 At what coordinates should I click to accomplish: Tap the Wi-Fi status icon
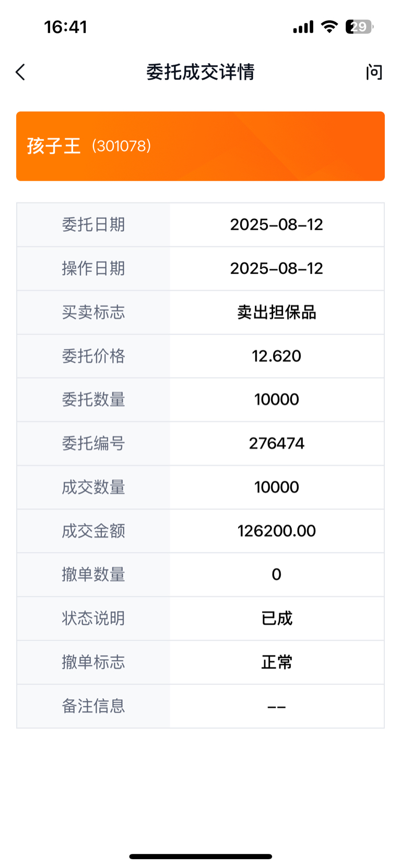(329, 27)
